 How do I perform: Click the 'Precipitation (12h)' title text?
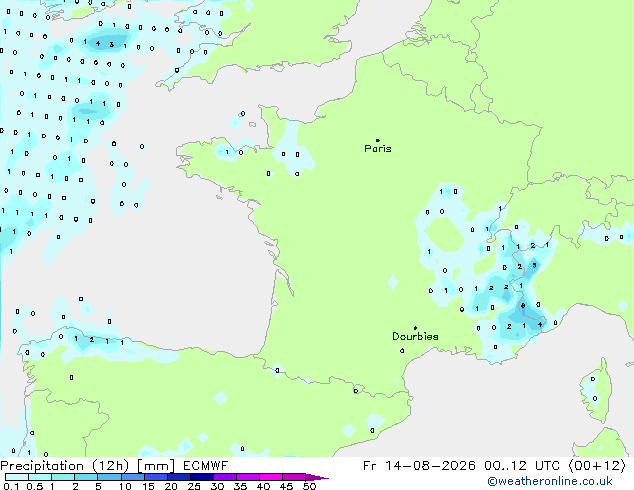[65, 466]
